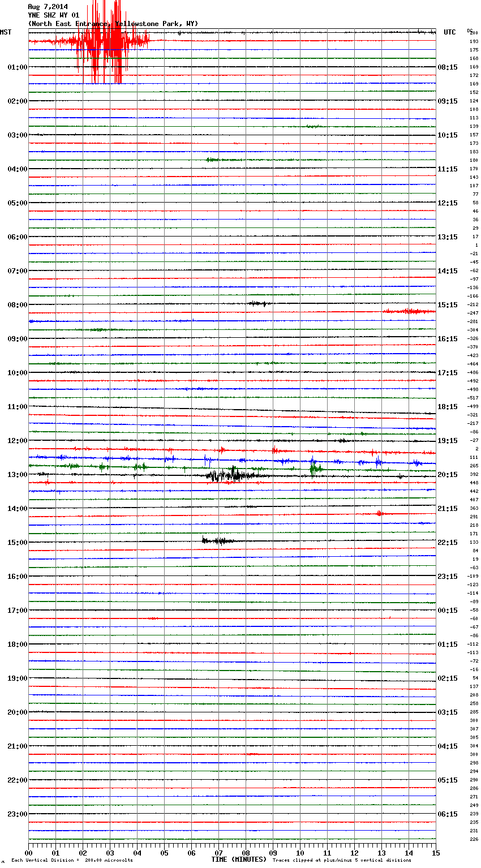Screen dimensions: 481x868
Task: Click the '08:15' UTC time label
Action: pos(448,67)
